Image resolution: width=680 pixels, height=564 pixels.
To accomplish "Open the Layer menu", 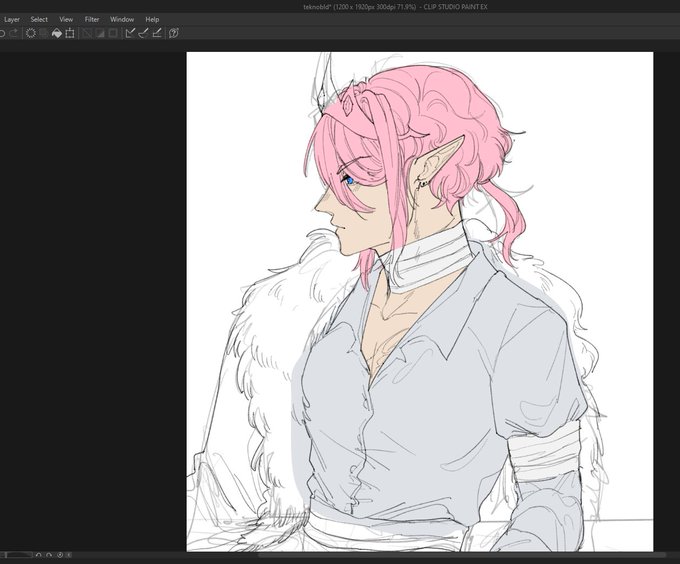I will [x=12, y=20].
